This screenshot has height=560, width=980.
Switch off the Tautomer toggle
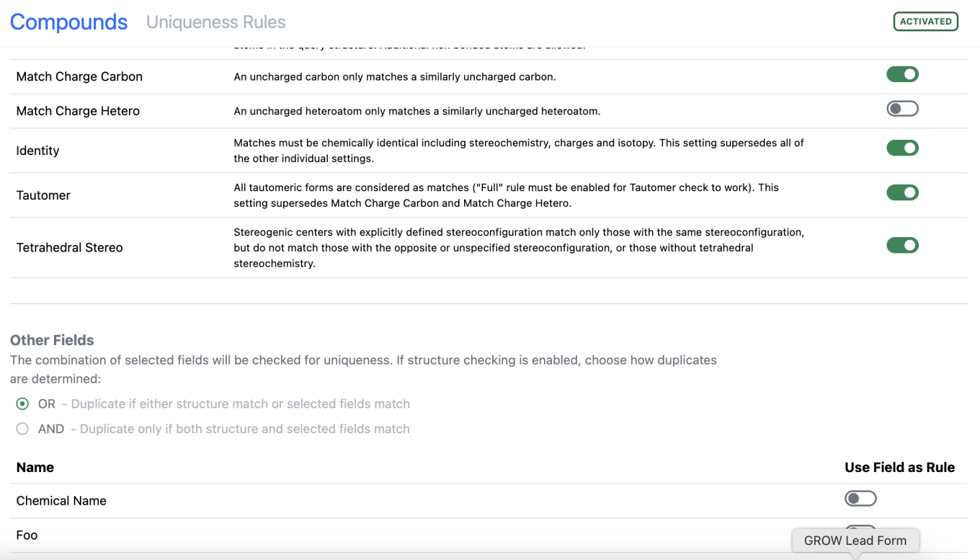click(x=902, y=192)
